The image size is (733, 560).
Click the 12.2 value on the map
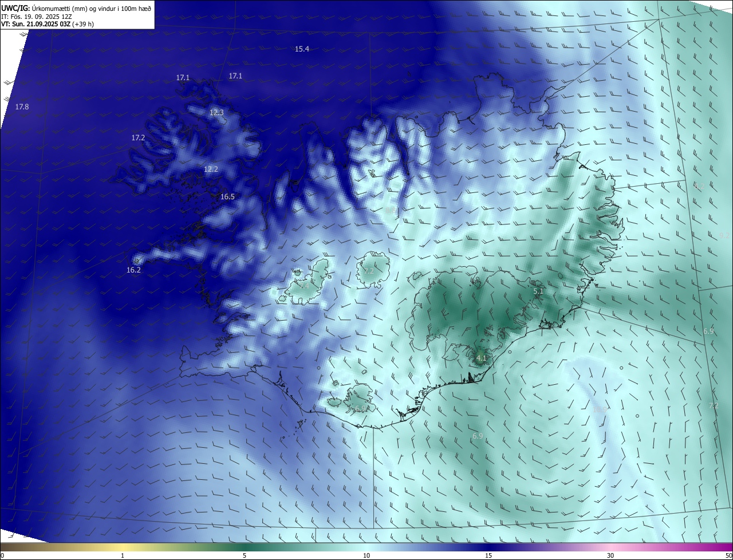pos(211,169)
